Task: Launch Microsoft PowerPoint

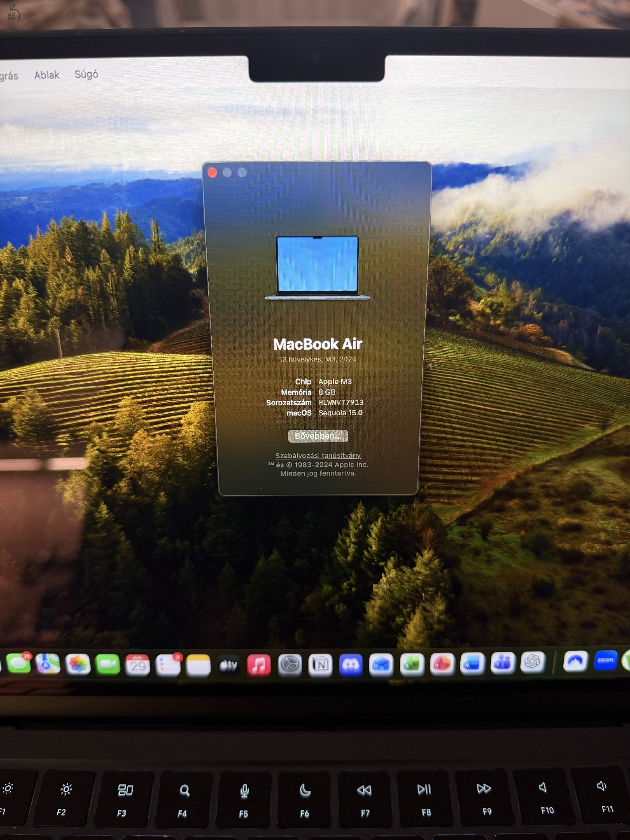Action: (x=442, y=663)
